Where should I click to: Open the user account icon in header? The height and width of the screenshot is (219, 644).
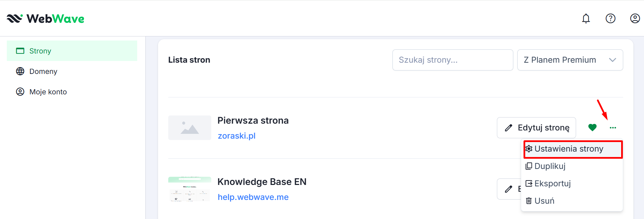coord(635,18)
